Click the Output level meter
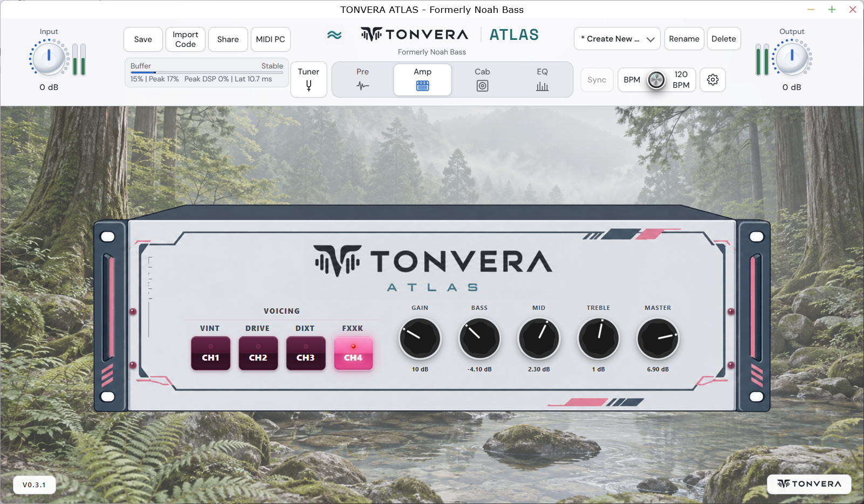The image size is (864, 504). pyautogui.click(x=762, y=59)
